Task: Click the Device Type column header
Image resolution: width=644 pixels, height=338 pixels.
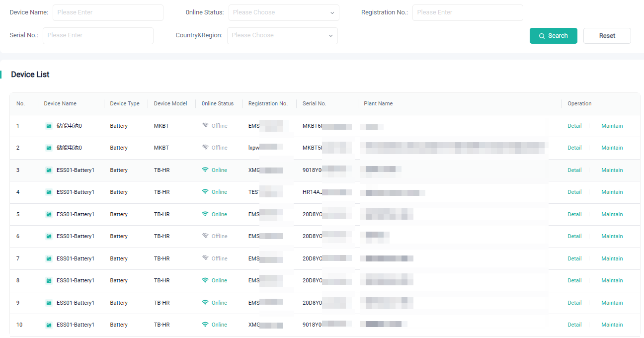Action: (125, 103)
